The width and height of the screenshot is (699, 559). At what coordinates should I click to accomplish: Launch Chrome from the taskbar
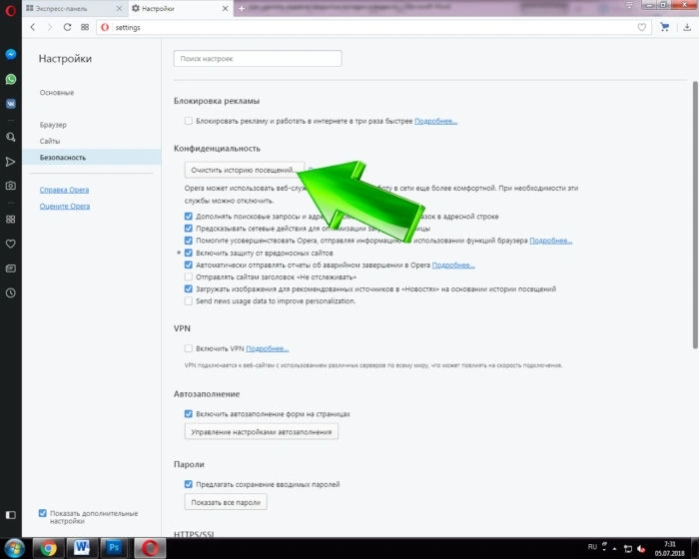tap(48, 548)
